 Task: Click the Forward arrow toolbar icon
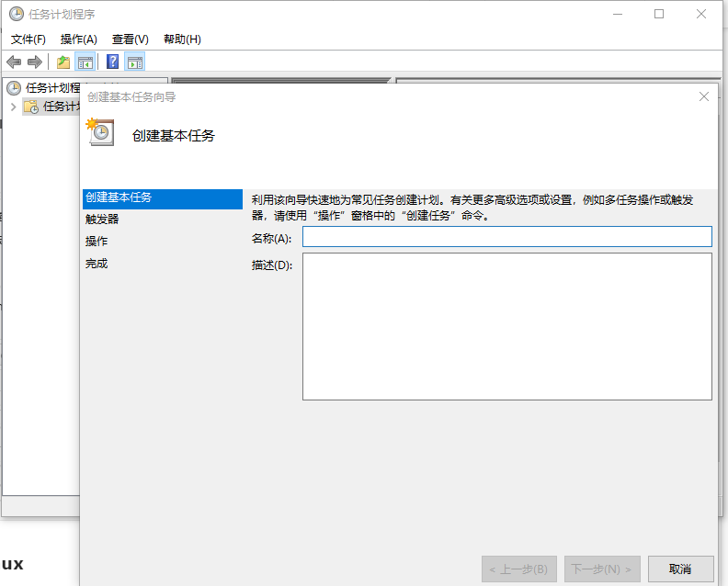35,62
